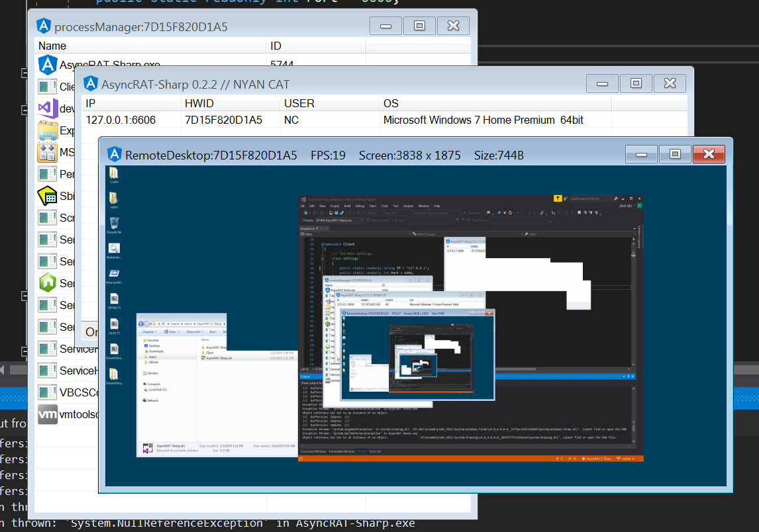Click the Autoruns64 icon on remote desktop
The height and width of the screenshot is (532, 759).
(114, 275)
